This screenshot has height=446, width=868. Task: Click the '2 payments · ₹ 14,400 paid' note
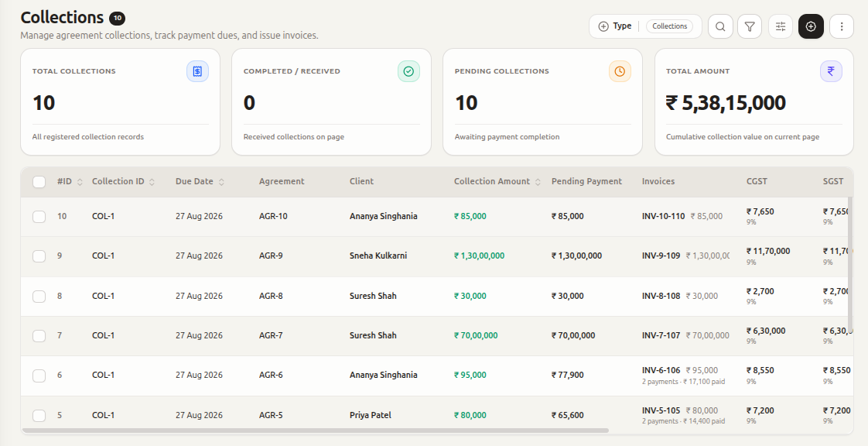684,421
